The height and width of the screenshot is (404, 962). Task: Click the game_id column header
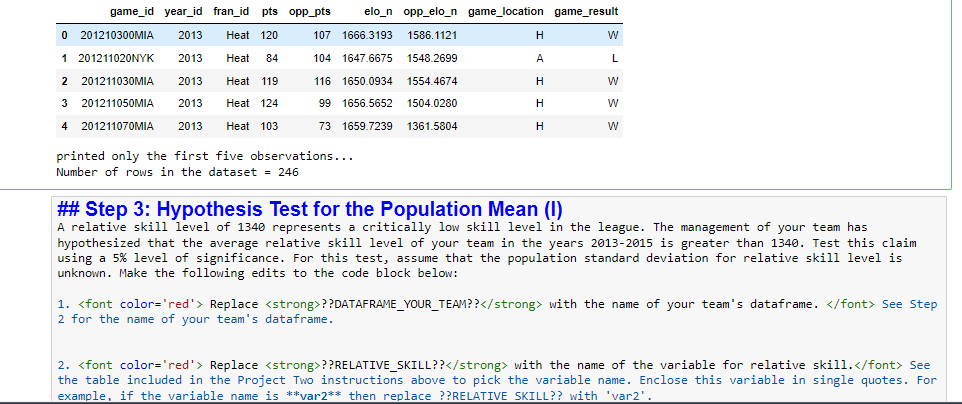pos(132,12)
